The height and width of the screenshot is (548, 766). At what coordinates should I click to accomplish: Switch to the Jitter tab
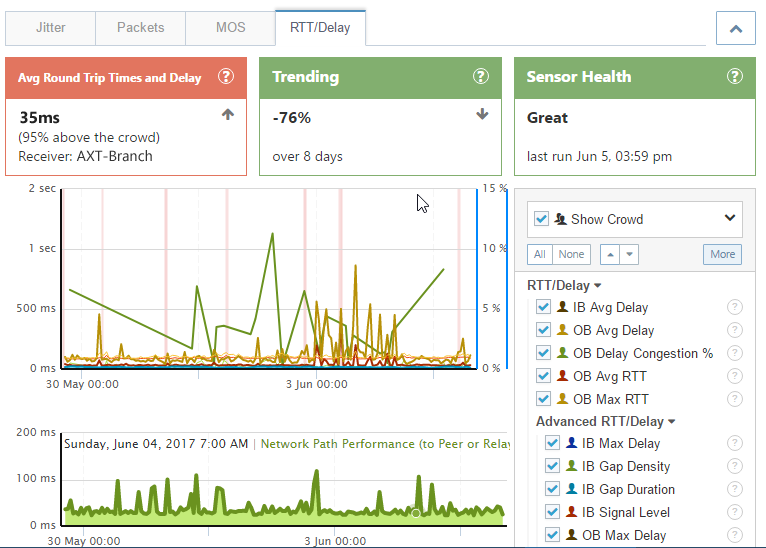pos(50,28)
